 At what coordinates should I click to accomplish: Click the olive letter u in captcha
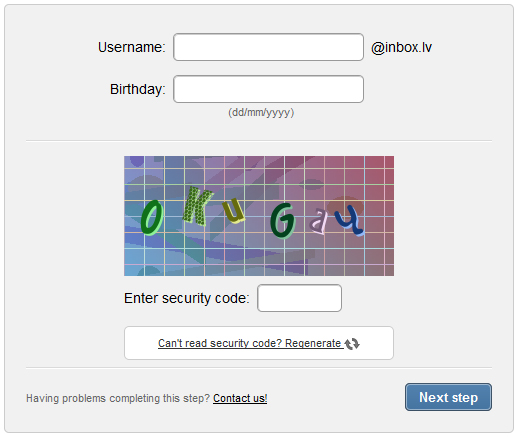234,210
